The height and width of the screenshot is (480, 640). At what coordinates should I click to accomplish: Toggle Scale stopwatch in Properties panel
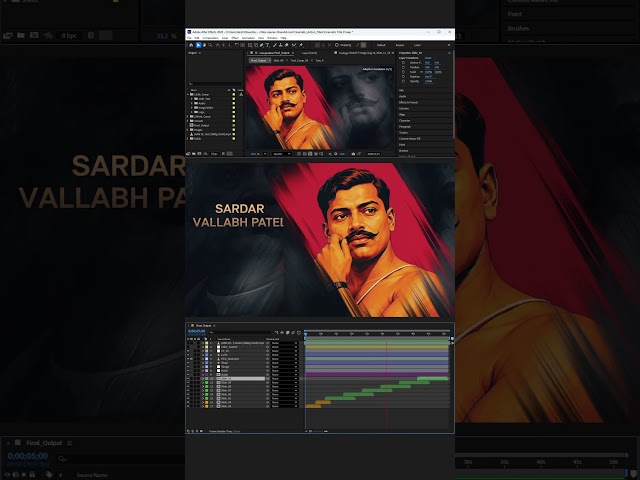click(403, 72)
